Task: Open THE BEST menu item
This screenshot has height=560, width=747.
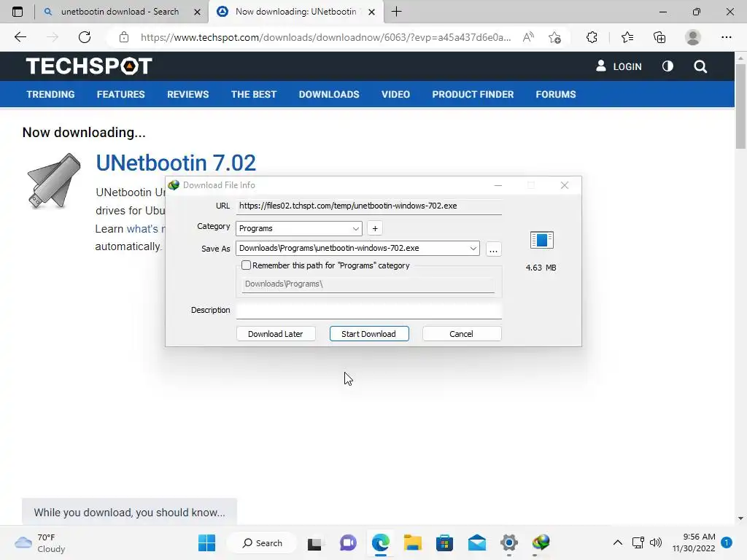Action: tap(253, 94)
